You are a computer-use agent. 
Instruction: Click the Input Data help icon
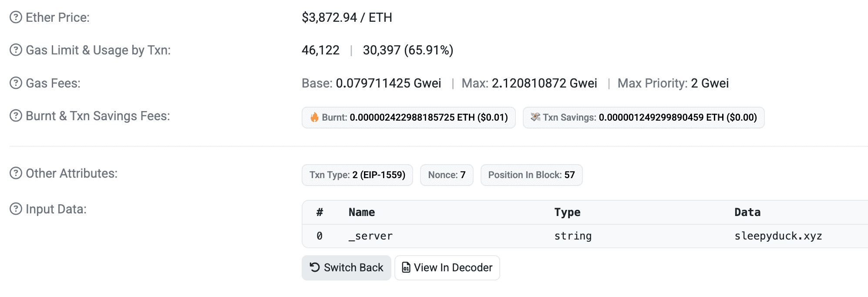16,209
